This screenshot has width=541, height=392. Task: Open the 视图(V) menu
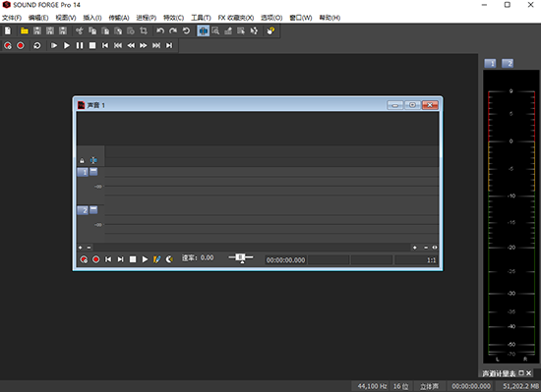pyautogui.click(x=66, y=18)
